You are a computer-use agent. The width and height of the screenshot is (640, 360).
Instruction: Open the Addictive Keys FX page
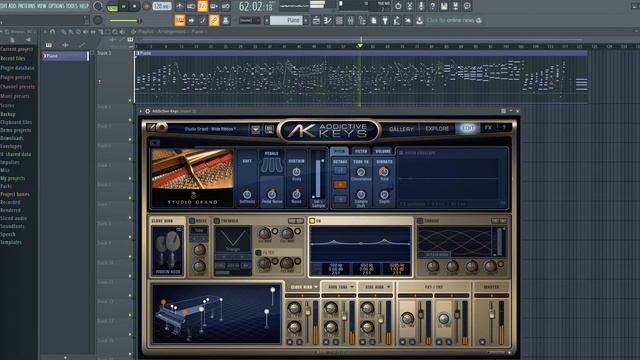click(x=488, y=128)
